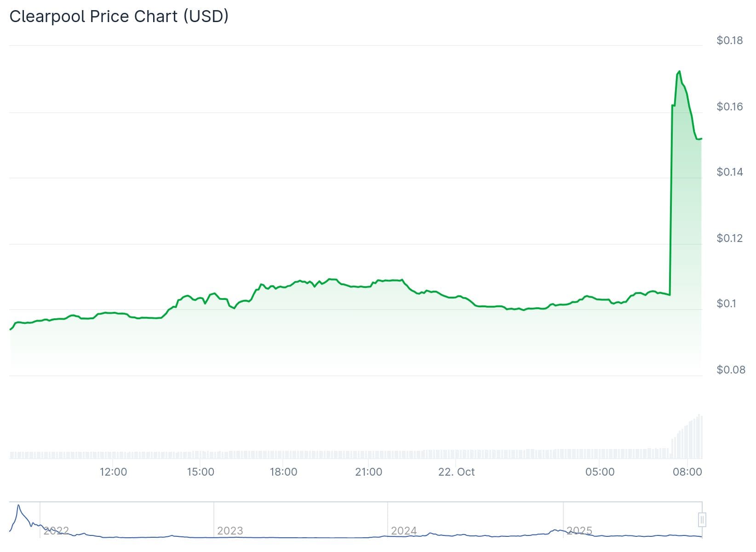Click the 2023 label in the navigator
Image resolution: width=756 pixels, height=552 pixels.
click(230, 531)
